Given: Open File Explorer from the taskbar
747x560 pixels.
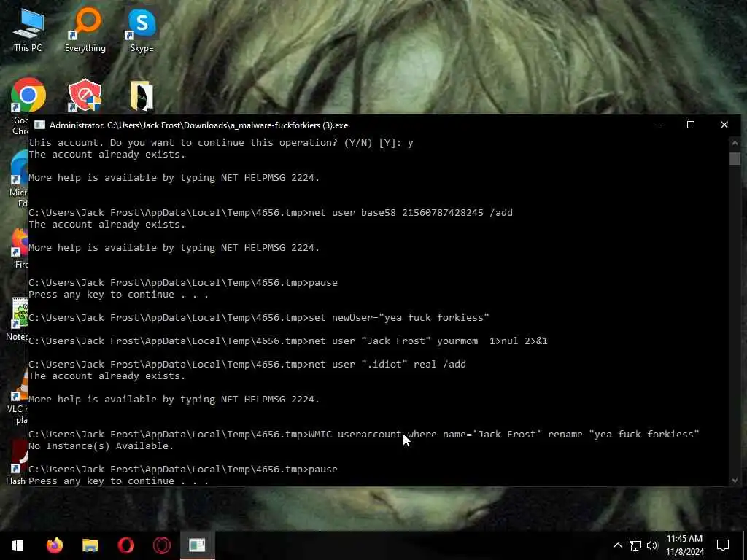Looking at the screenshot, I should click(x=90, y=545).
